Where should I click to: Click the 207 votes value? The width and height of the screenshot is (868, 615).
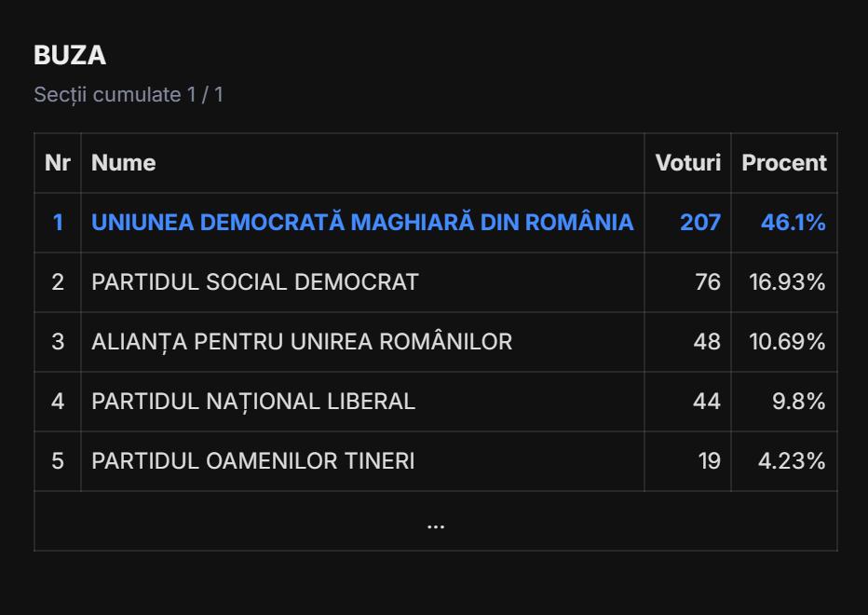(x=699, y=223)
